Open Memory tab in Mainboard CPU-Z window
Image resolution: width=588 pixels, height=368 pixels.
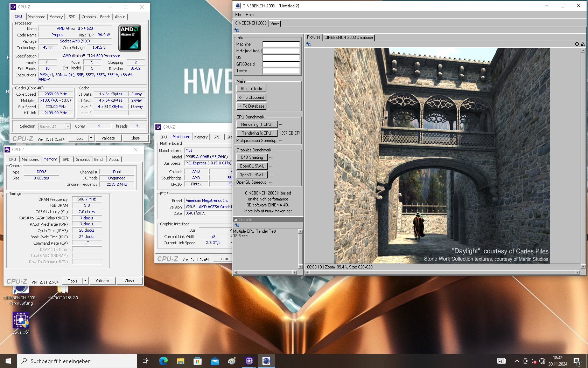201,137
